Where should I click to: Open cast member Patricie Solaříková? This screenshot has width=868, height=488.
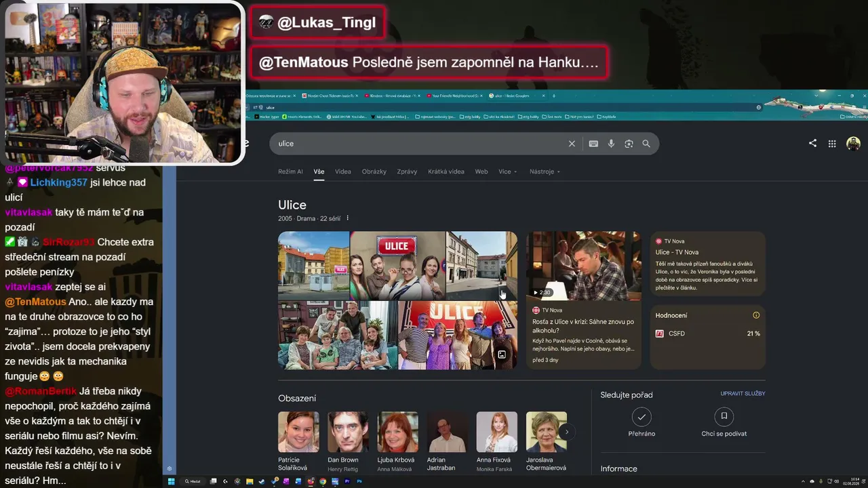point(298,441)
